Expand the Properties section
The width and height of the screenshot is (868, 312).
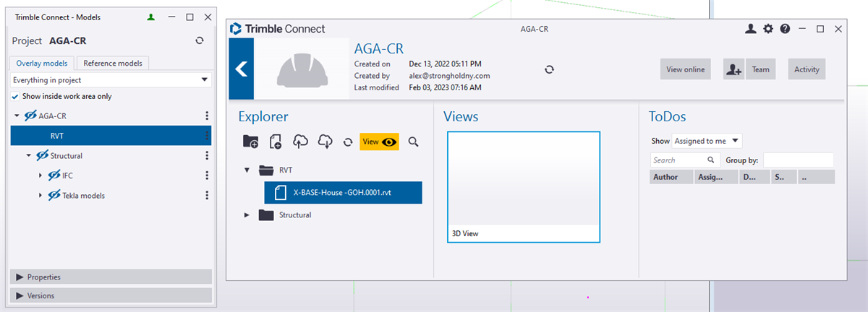[x=111, y=277]
